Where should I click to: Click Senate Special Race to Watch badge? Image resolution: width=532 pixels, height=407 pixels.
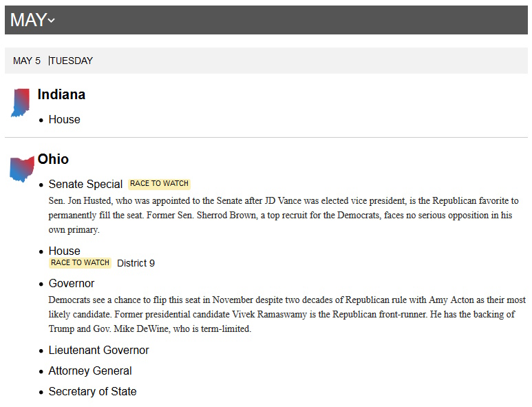159,184
